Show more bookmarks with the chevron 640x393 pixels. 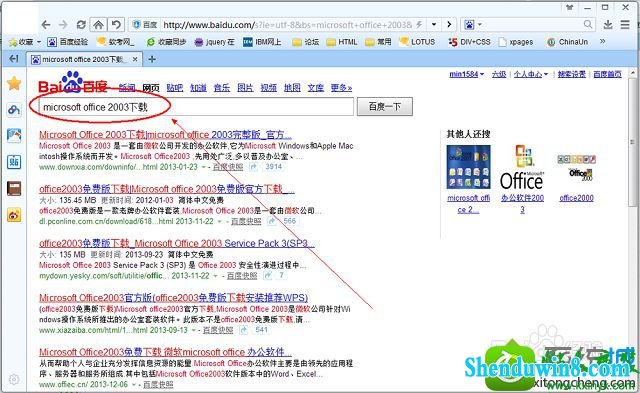pos(602,42)
